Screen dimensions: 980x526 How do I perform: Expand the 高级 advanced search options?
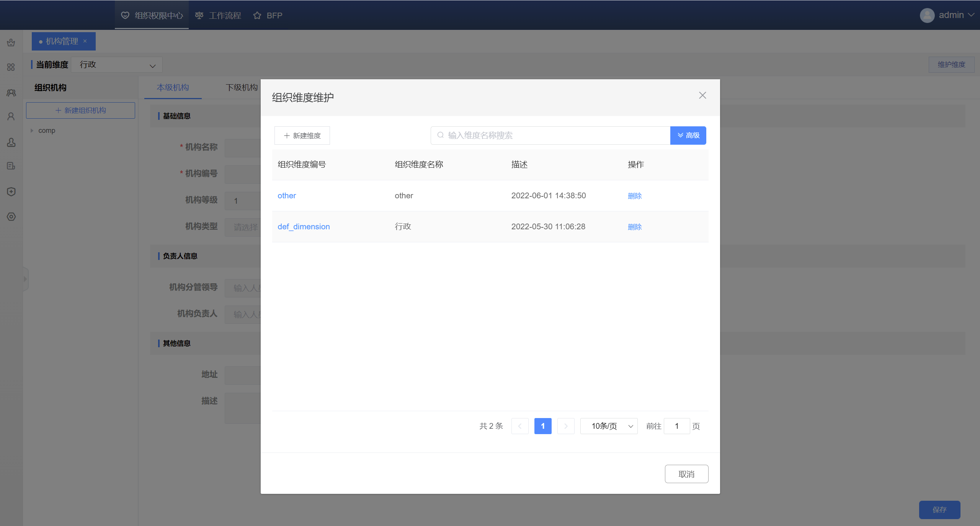688,136
